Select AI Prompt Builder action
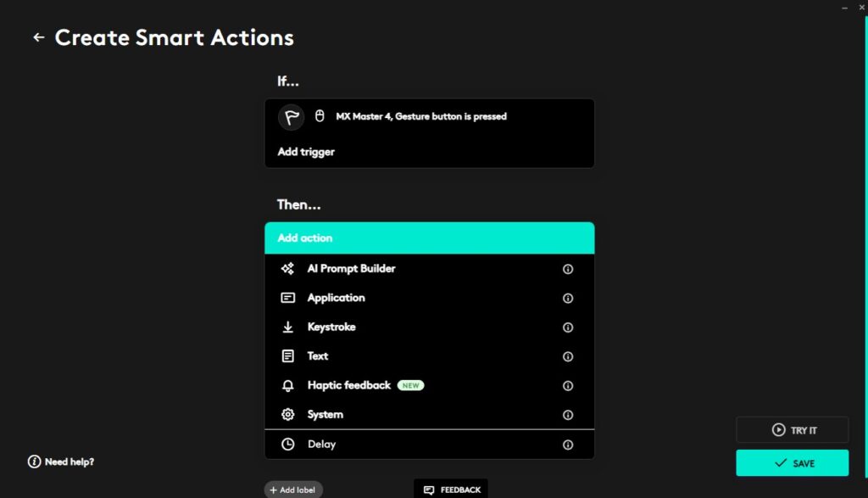The width and height of the screenshot is (868, 498). [351, 269]
